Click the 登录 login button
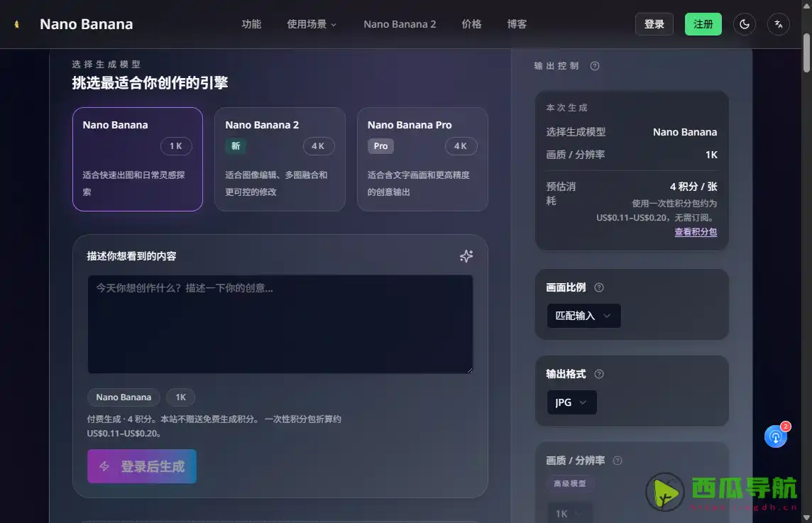Viewport: 812px width, 523px height. [654, 24]
